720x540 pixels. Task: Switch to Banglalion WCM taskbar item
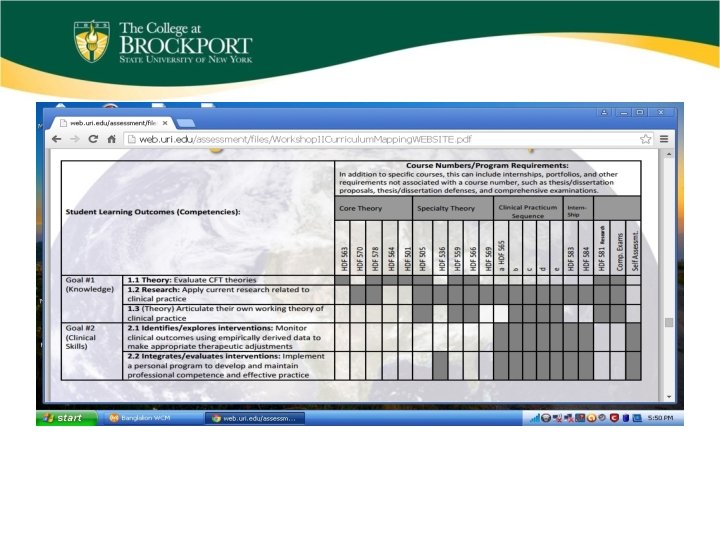[x=140, y=418]
